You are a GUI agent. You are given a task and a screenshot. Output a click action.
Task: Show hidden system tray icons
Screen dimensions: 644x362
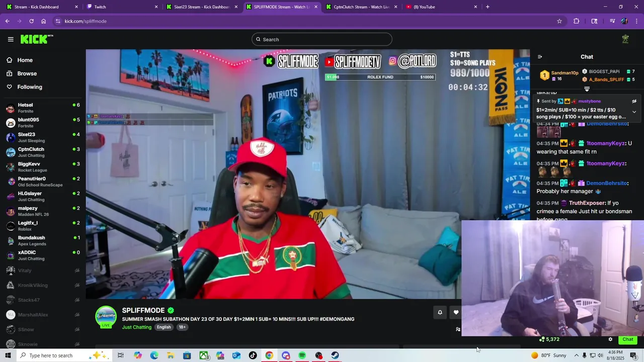[x=577, y=355]
